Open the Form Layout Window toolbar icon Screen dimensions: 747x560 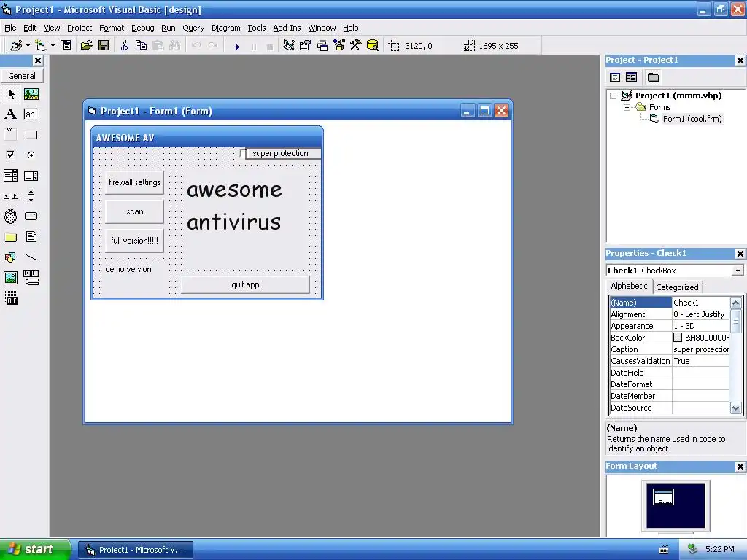pyautogui.click(x=322, y=46)
